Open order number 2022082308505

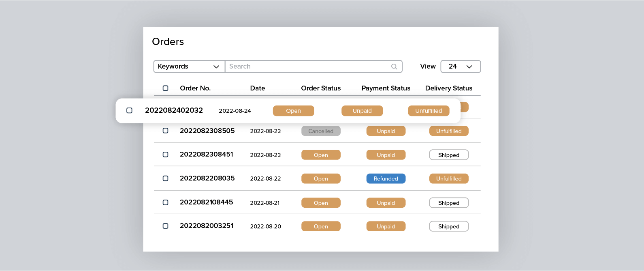(207, 131)
